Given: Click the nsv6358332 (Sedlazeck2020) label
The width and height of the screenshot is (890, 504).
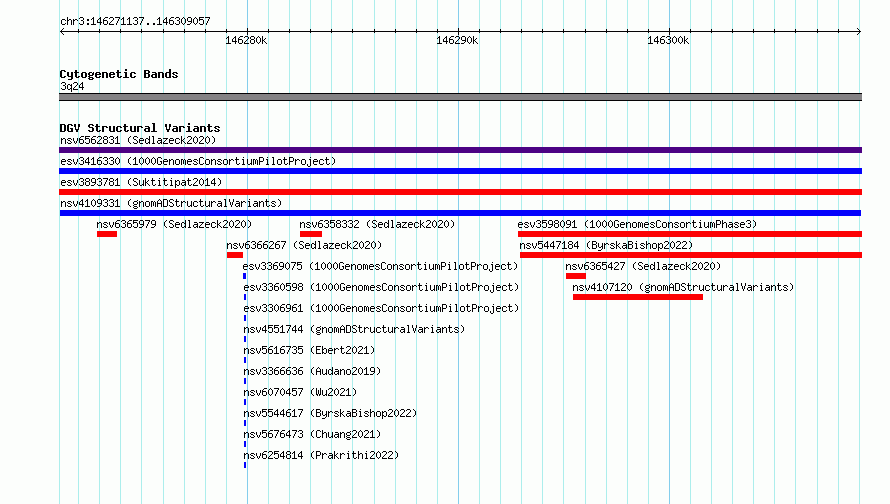Looking at the screenshot, I should 377,224.
